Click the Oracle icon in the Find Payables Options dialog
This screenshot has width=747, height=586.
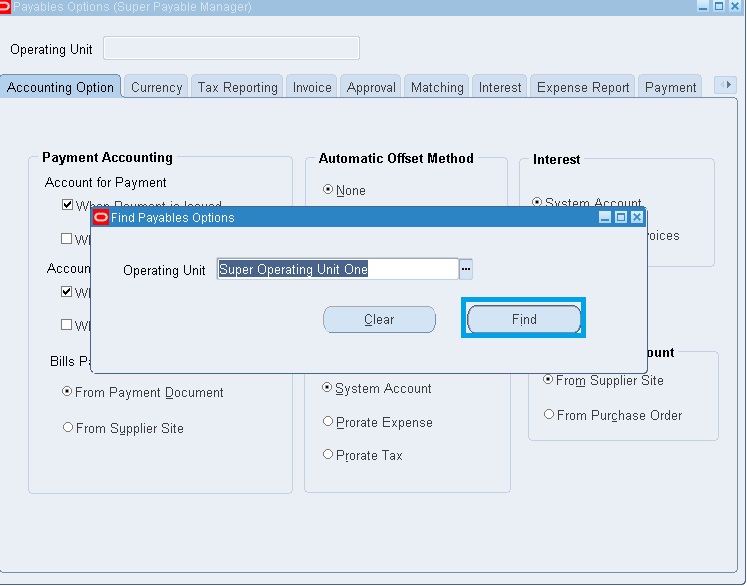[101, 218]
